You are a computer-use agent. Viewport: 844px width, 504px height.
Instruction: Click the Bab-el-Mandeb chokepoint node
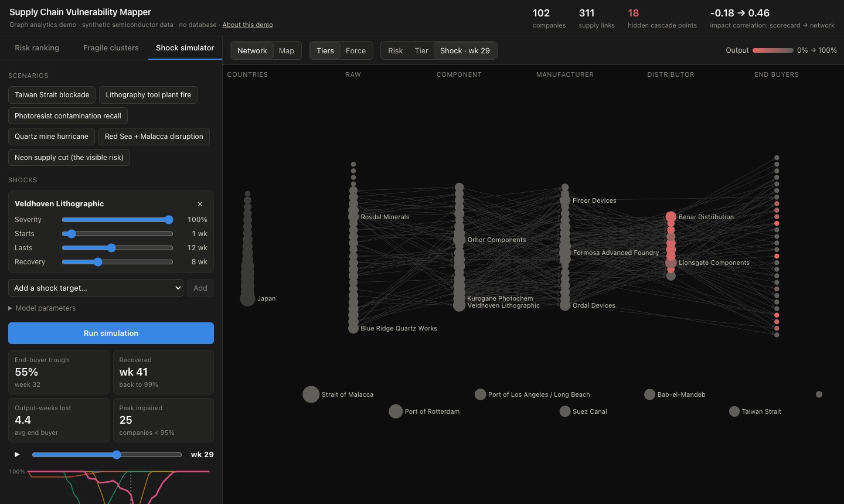(649, 394)
